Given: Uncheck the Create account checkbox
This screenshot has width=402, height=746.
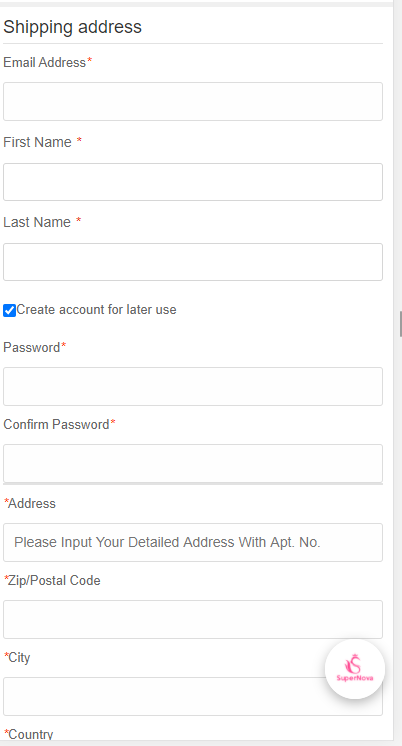Looking at the screenshot, I should click(10, 311).
